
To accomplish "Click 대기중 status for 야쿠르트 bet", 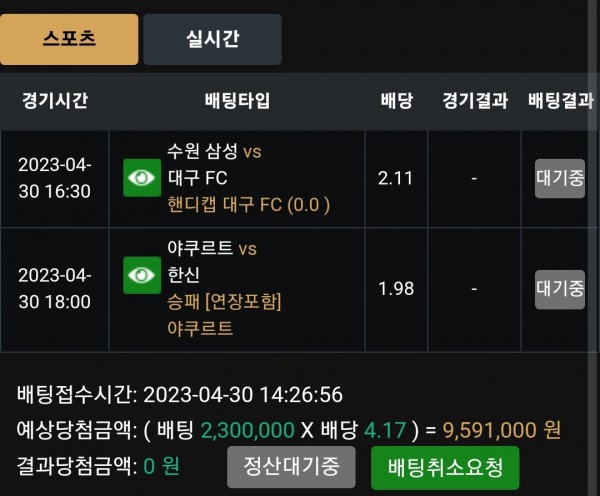I will 560,289.
